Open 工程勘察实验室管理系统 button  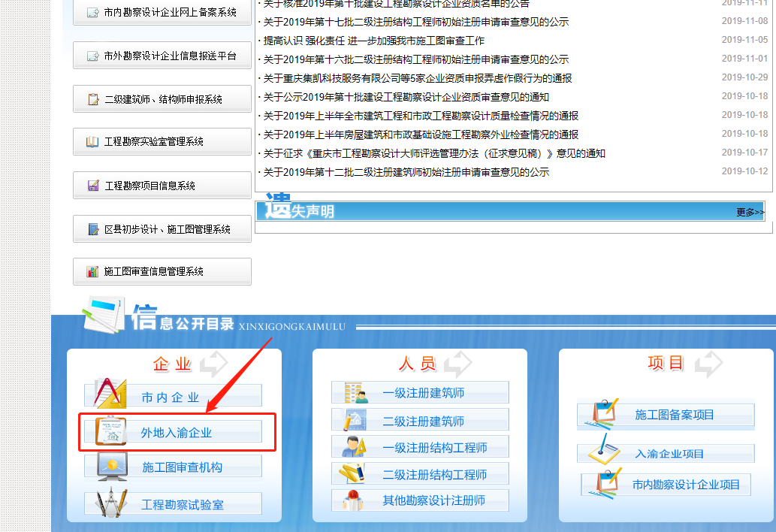(162, 141)
